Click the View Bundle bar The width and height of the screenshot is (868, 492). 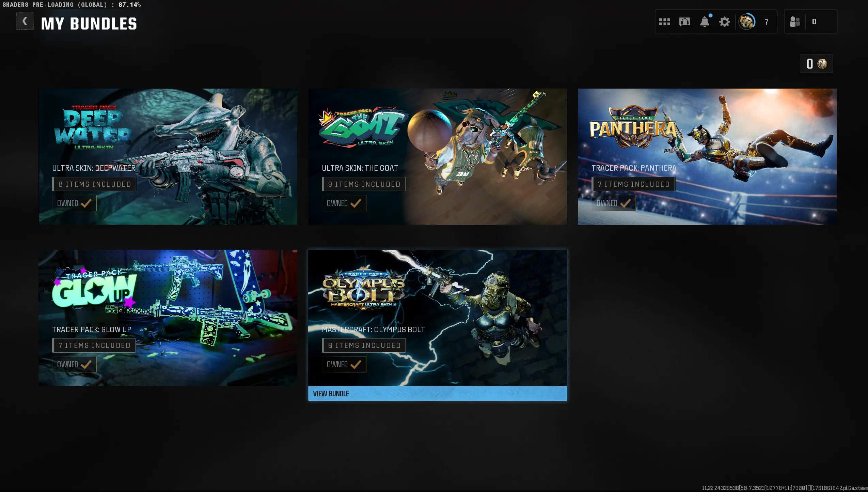click(437, 394)
